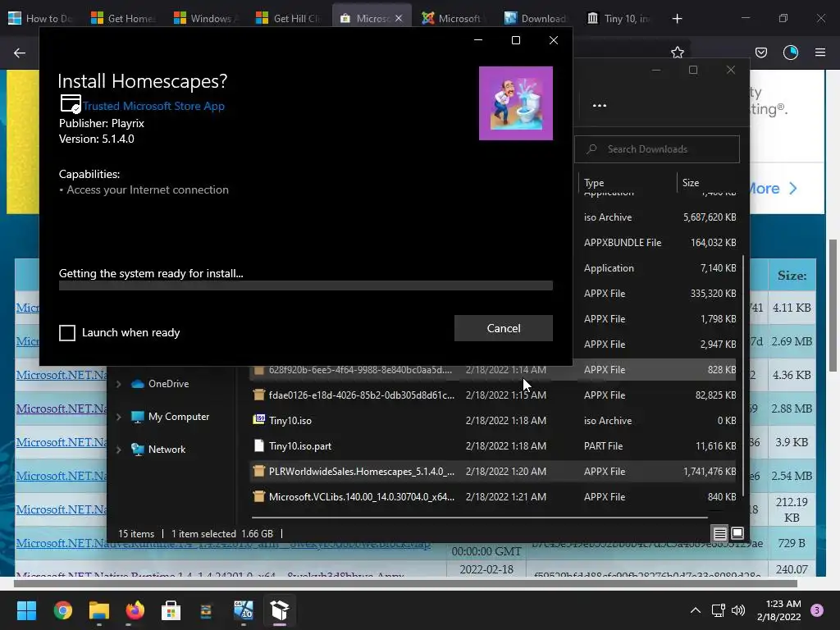Open the network tray icon
The height and width of the screenshot is (630, 840).
pyautogui.click(x=718, y=610)
